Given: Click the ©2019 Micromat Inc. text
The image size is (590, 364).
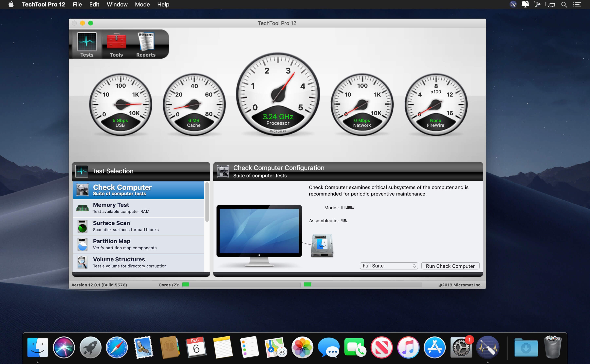Looking at the screenshot, I should (460, 285).
